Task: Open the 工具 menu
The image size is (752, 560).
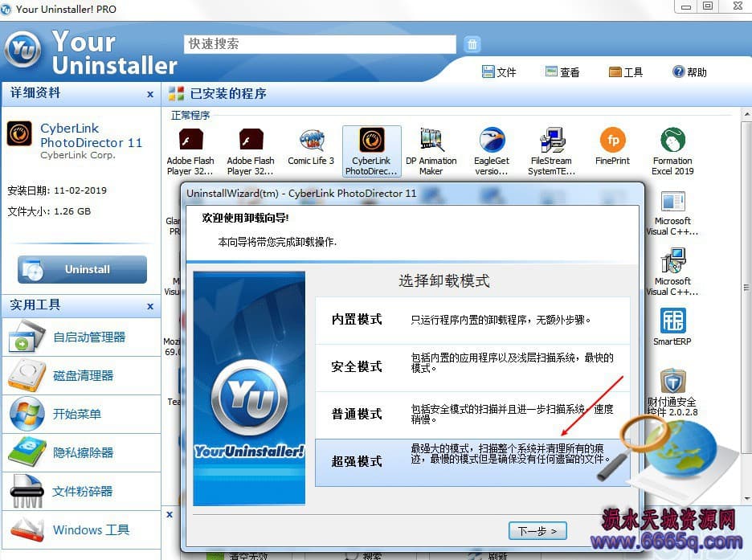Action: tap(625, 72)
